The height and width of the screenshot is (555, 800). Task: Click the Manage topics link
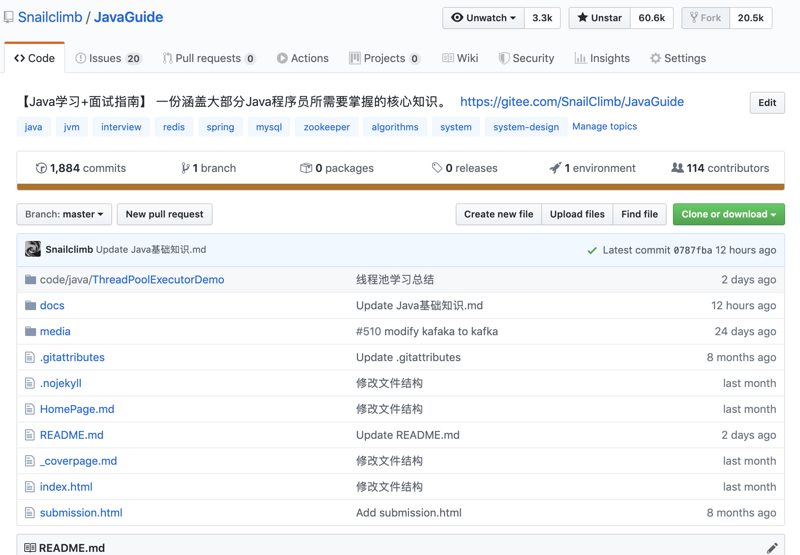coord(605,127)
